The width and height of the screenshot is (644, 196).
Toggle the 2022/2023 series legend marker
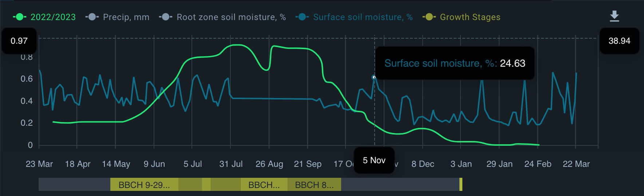[44, 17]
